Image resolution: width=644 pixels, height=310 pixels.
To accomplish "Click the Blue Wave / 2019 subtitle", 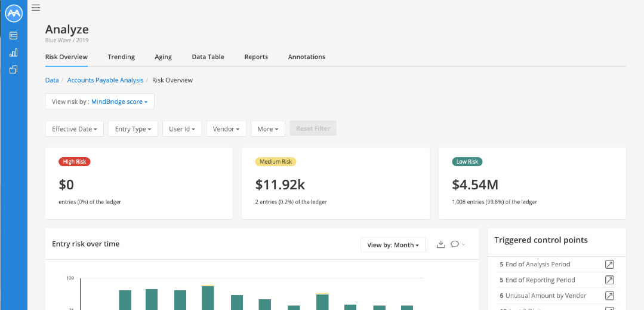I will pyautogui.click(x=66, y=40).
